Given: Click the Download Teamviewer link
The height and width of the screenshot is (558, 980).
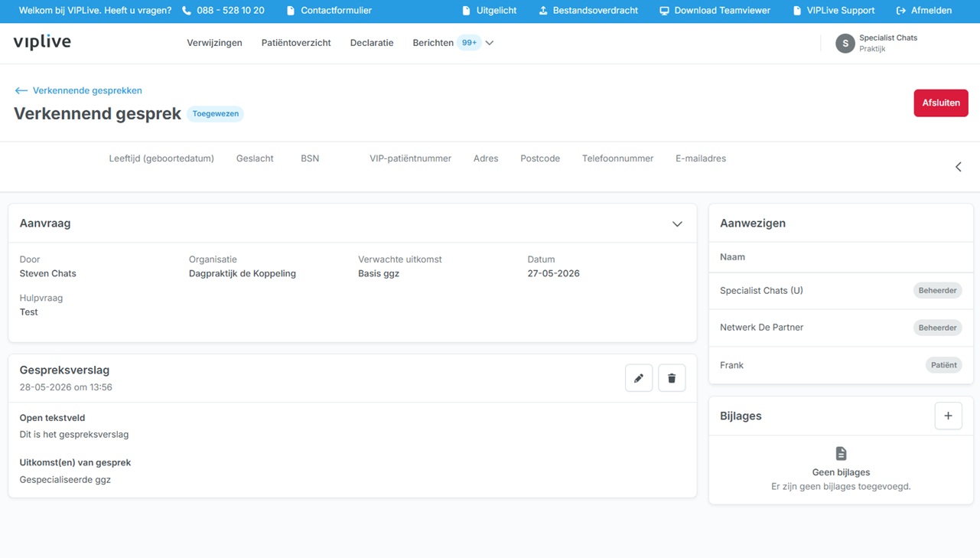Looking at the screenshot, I should [722, 11].
